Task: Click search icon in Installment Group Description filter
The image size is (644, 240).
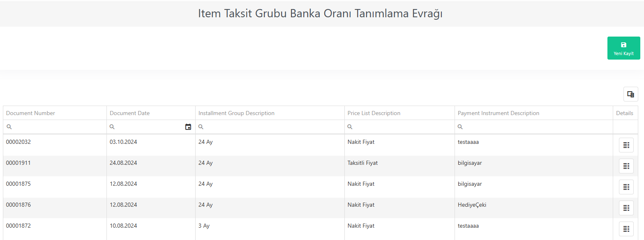Action: point(201,127)
